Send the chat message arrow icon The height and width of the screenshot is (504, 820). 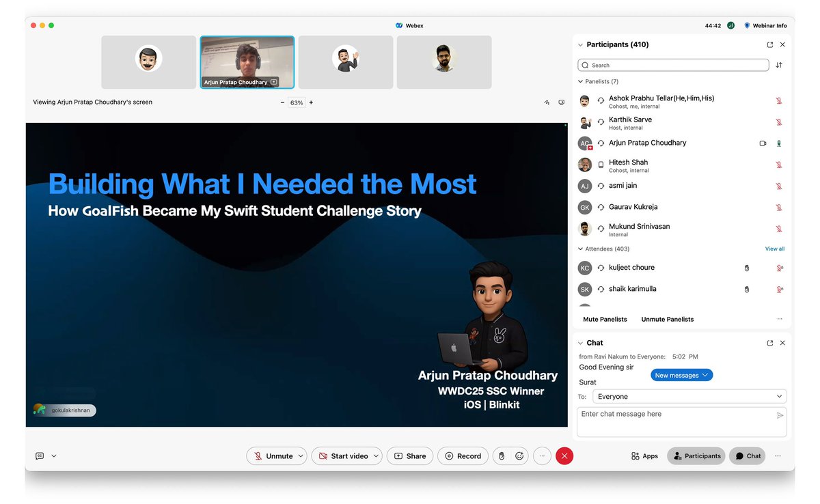tap(780, 415)
